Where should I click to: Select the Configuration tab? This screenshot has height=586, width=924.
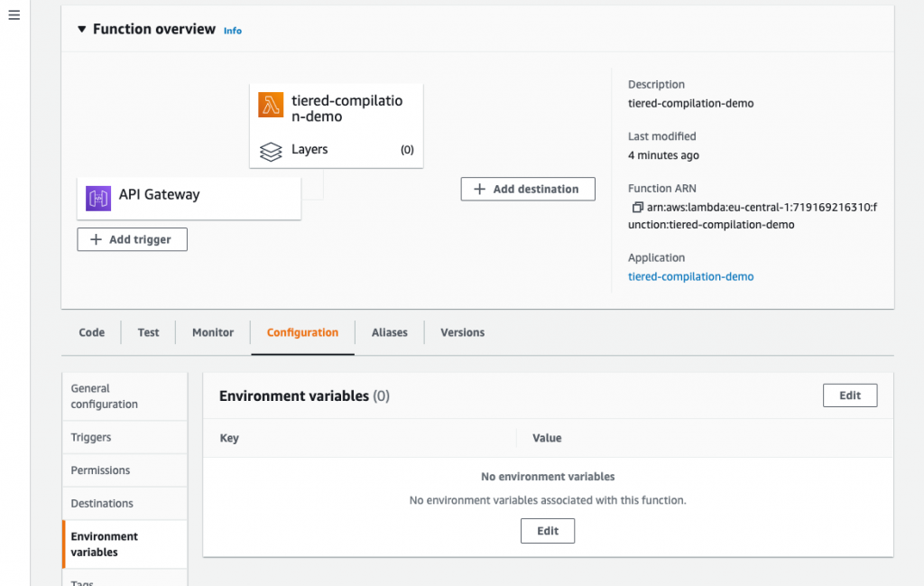click(x=302, y=332)
